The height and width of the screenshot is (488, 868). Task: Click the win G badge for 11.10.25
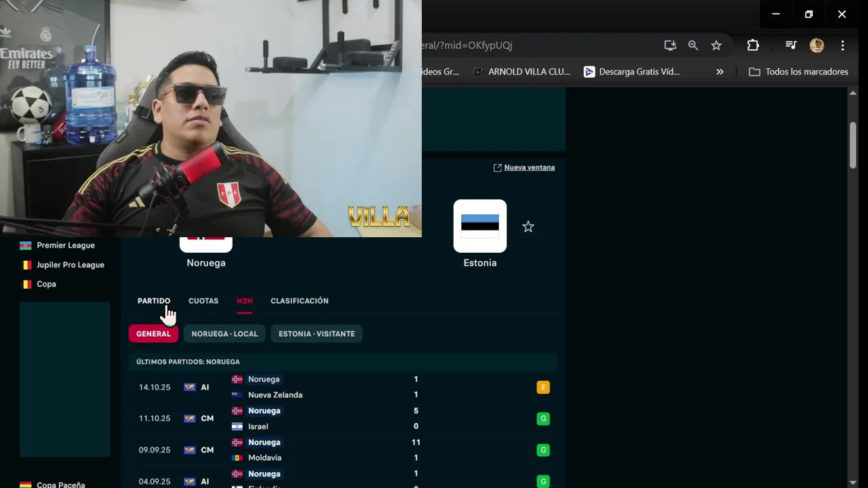(543, 419)
